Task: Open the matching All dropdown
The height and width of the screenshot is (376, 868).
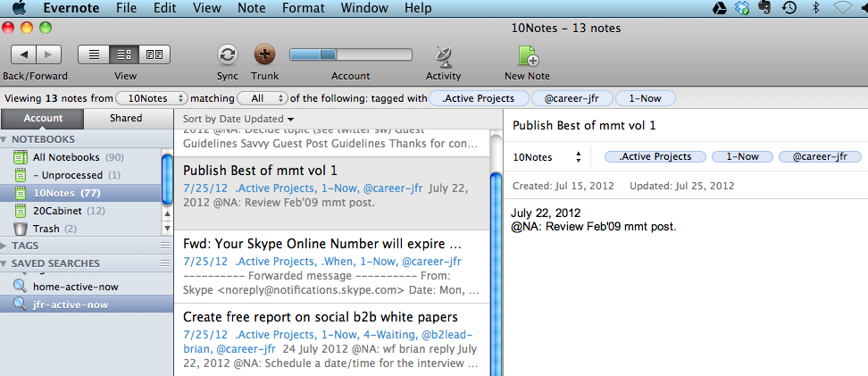Action: pyautogui.click(x=263, y=98)
